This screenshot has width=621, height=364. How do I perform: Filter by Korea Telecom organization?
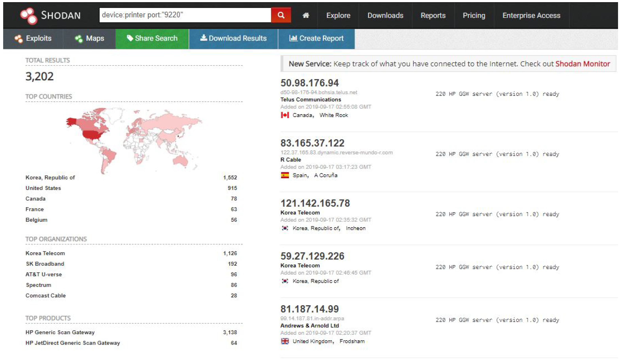[45, 253]
